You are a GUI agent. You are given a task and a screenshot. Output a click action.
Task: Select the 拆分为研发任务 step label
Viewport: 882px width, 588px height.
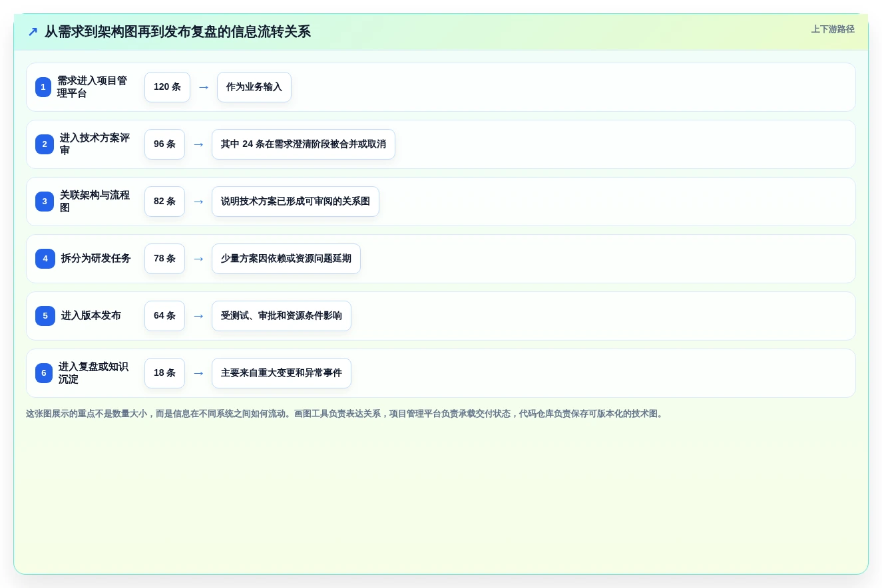(x=96, y=259)
